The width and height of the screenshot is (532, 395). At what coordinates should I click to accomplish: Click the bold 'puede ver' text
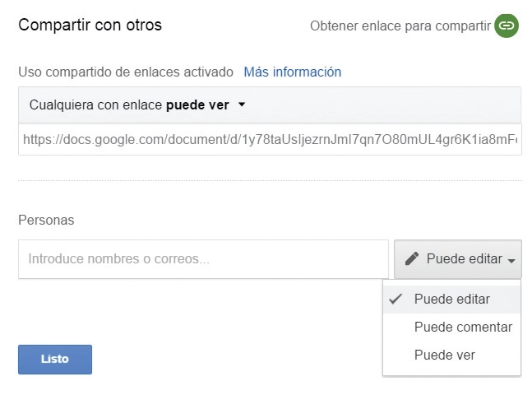point(197,105)
